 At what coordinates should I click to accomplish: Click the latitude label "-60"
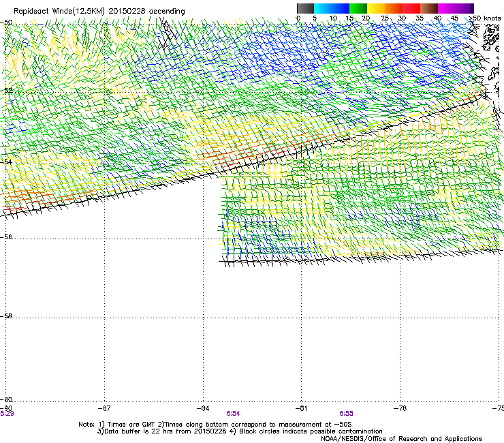click(6, 399)
